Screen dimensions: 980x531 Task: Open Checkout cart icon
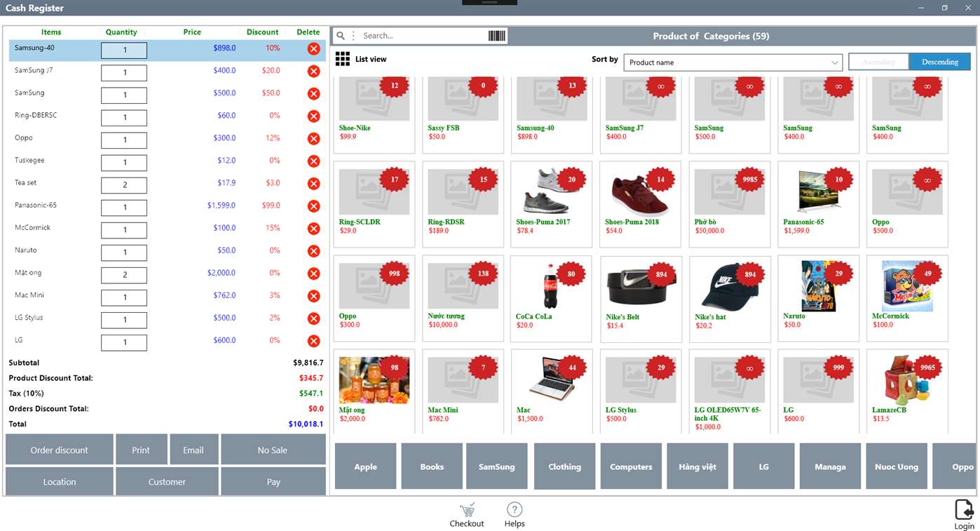(467, 510)
